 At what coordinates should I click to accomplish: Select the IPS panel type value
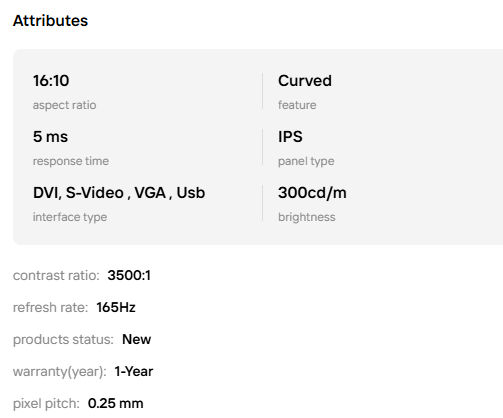[290, 137]
